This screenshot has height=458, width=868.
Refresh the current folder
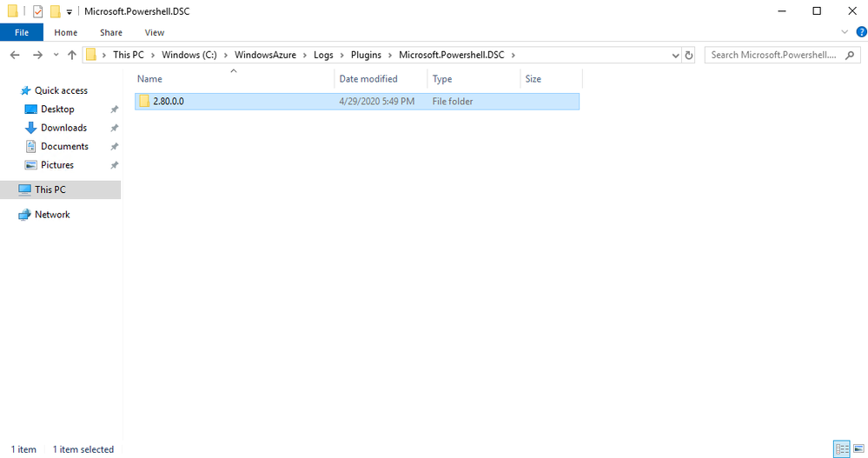coord(689,56)
